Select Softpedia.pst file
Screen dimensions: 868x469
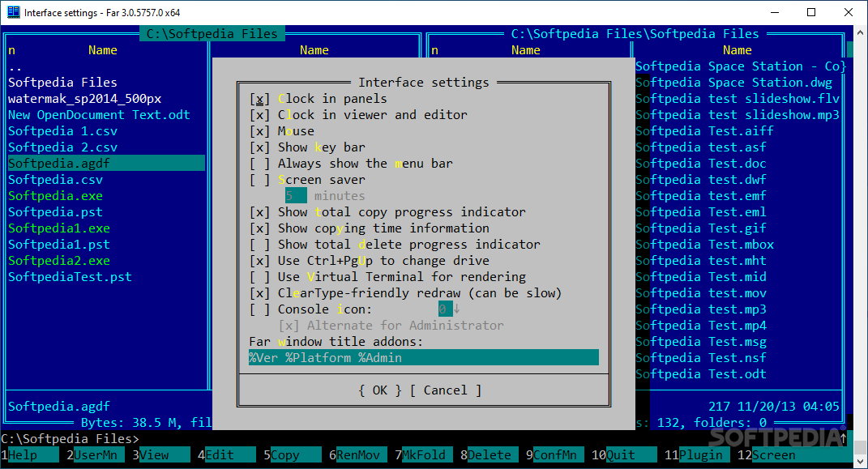tap(55, 212)
